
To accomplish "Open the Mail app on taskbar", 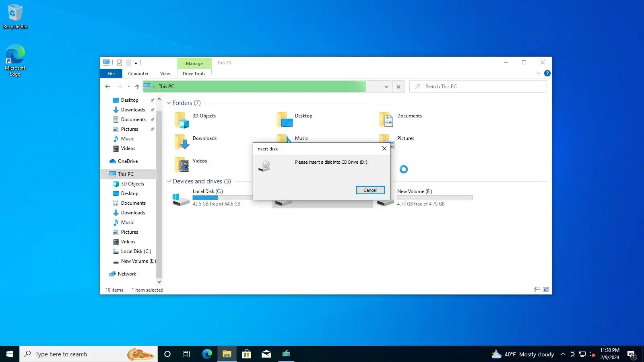I will pyautogui.click(x=266, y=354).
